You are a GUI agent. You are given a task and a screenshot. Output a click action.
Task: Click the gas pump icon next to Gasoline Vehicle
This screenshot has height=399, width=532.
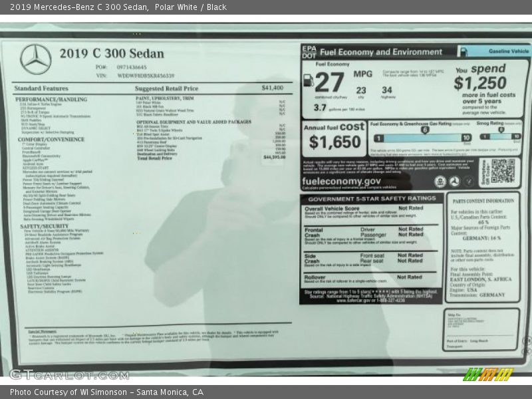coord(464,52)
